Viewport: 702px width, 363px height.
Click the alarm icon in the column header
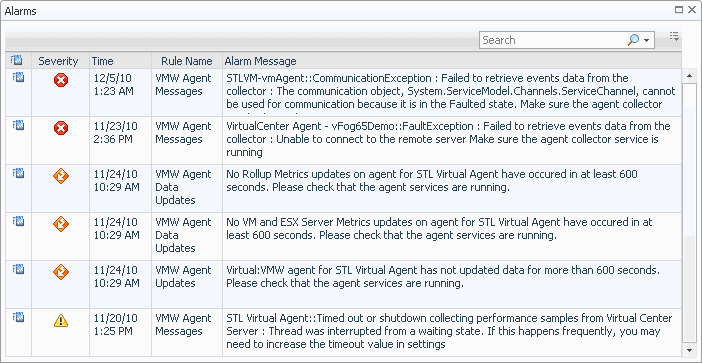[x=17, y=60]
